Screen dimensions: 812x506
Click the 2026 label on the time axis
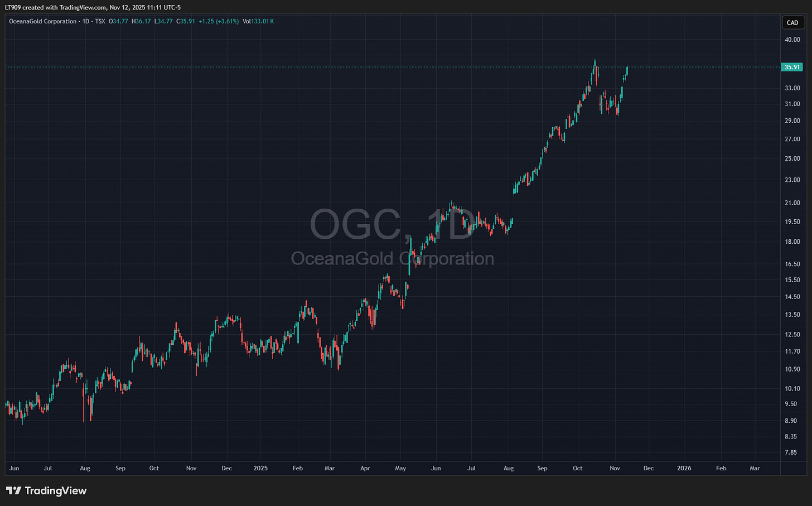(684, 468)
